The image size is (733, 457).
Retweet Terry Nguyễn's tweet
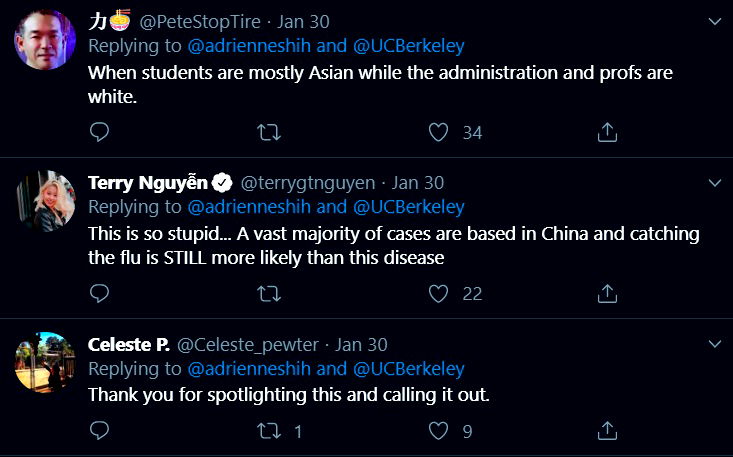(269, 293)
